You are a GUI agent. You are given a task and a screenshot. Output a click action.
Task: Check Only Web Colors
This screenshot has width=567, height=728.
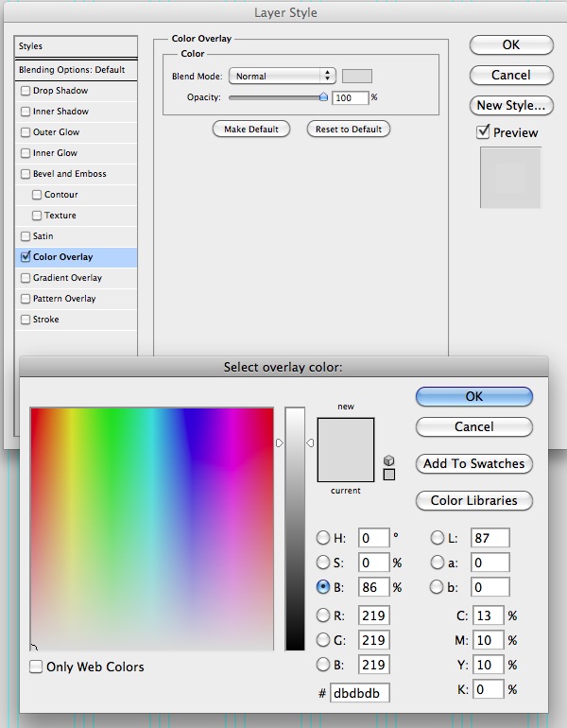(36, 667)
